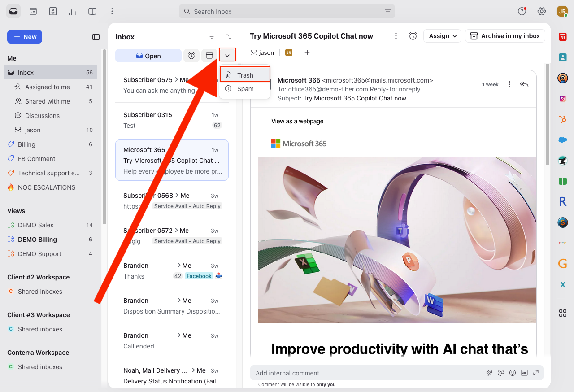Screen dimensions: 574x392
Task: Open the Assign dropdown
Action: click(x=442, y=36)
